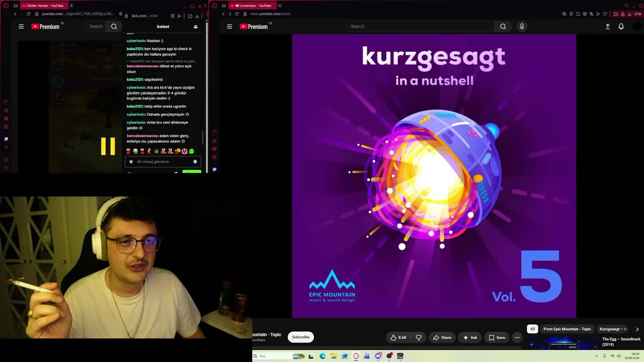Click the search magnifier in Clicker Heroes window

[114, 27]
